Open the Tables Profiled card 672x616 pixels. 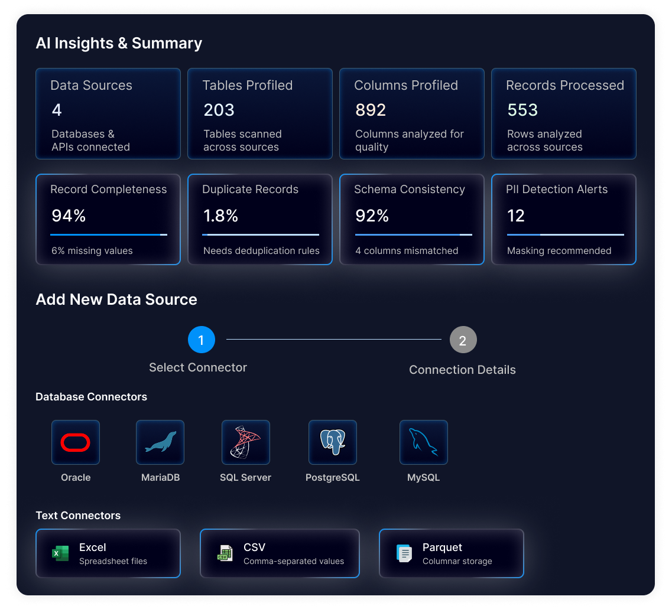click(x=260, y=114)
